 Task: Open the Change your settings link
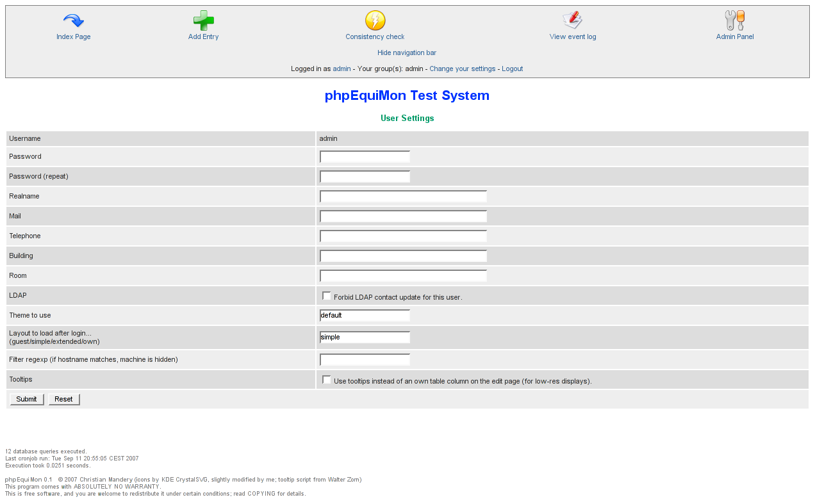(x=462, y=69)
